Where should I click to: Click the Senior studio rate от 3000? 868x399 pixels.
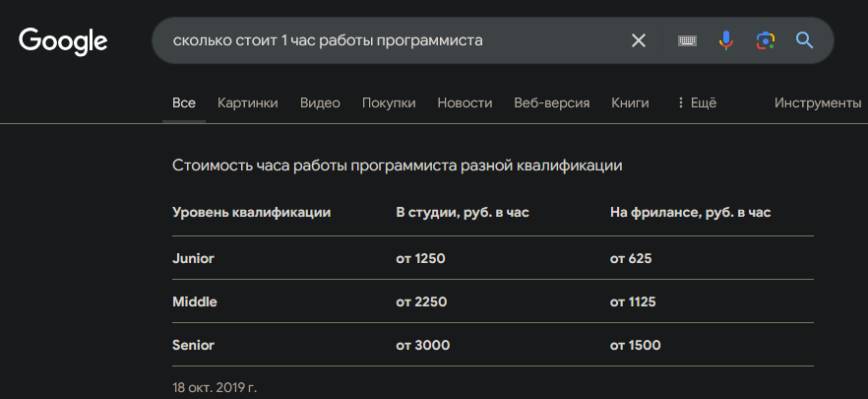point(423,345)
